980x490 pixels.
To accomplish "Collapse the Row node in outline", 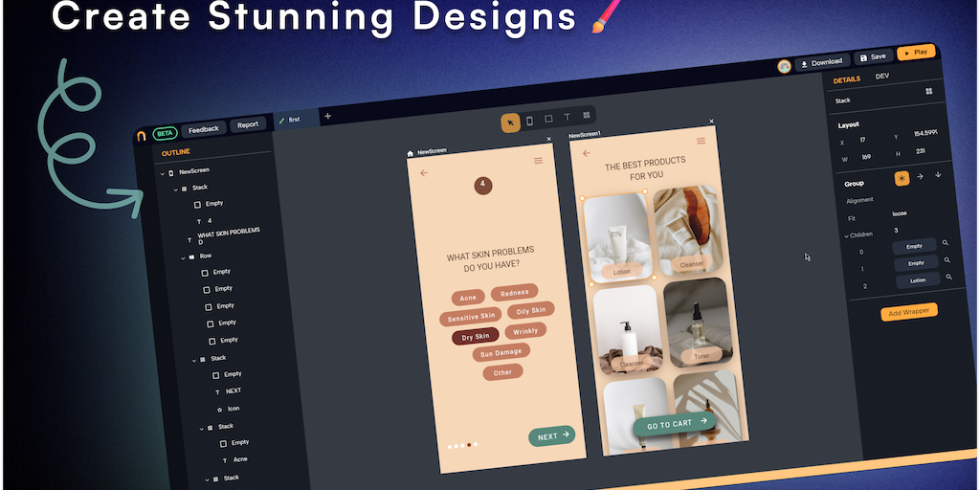I will pyautogui.click(x=182, y=257).
